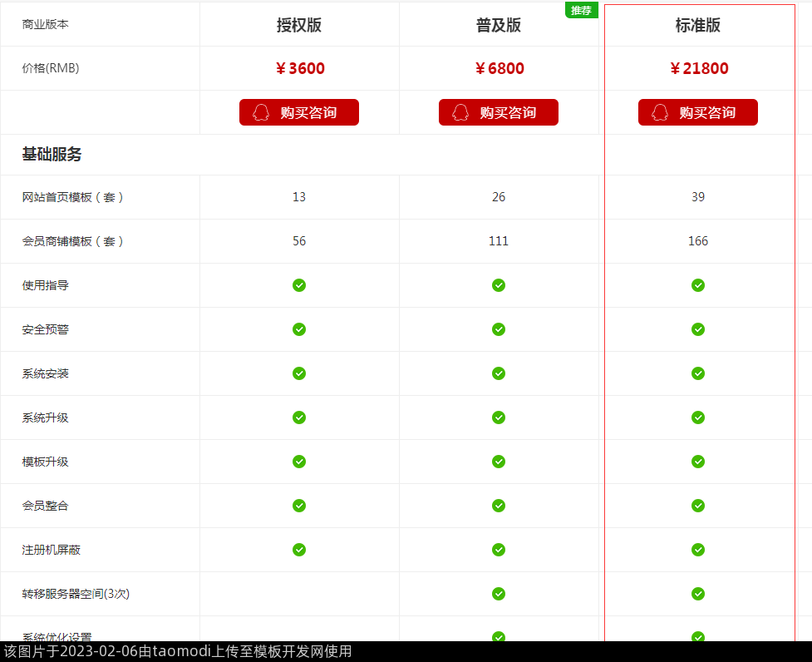Click the 基础服务 section heading
This screenshot has height=662, width=812.
[52, 155]
